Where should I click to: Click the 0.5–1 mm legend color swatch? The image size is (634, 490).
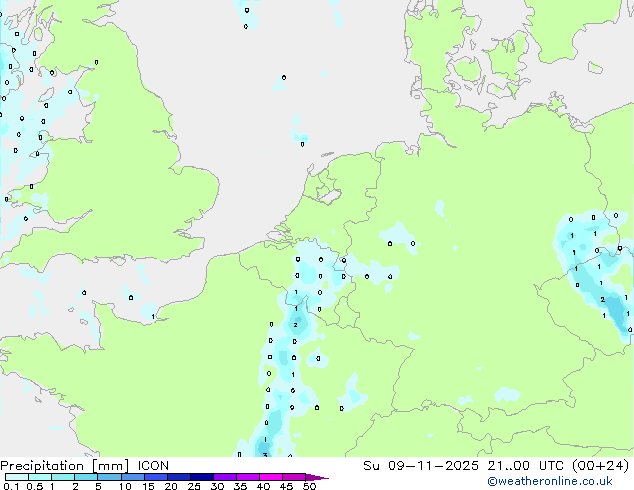(x=40, y=477)
